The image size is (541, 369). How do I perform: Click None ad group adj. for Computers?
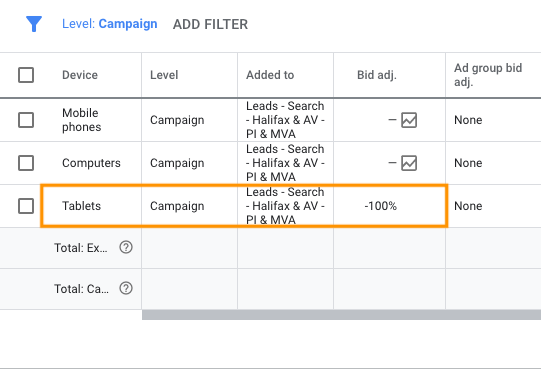(x=468, y=163)
